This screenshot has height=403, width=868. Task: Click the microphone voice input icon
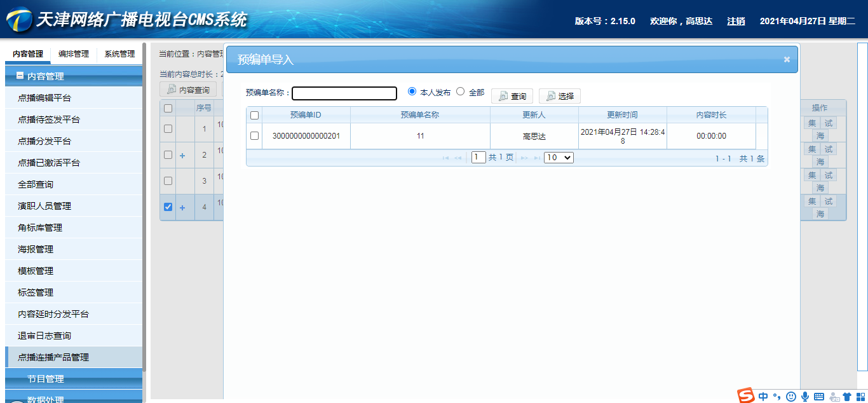[805, 397]
